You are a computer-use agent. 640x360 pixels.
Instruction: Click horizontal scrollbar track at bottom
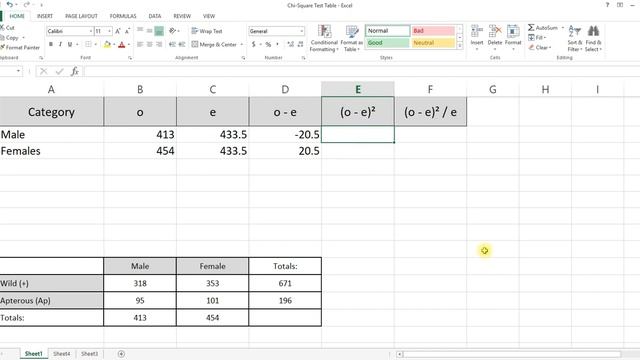click(x=512, y=354)
